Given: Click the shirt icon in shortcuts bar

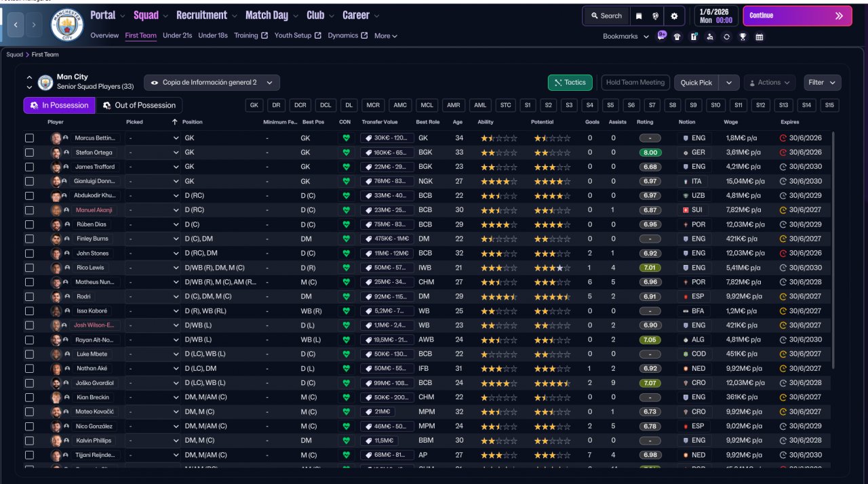Looking at the screenshot, I should point(677,37).
